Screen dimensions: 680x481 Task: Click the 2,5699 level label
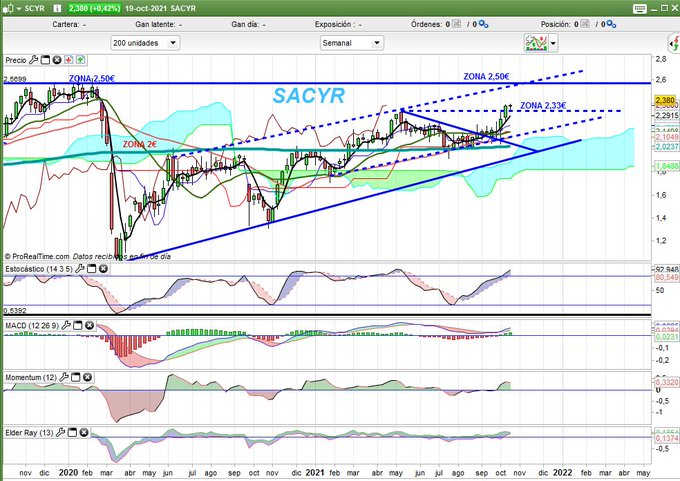point(15,79)
